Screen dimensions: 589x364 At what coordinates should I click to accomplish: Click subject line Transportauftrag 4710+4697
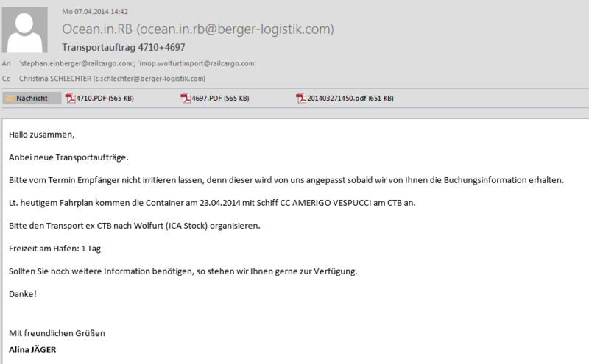point(124,47)
